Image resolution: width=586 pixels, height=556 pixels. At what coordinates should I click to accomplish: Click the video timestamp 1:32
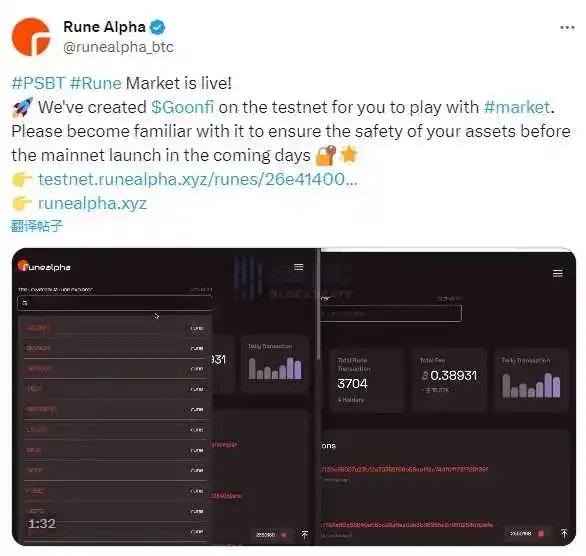[x=42, y=523]
